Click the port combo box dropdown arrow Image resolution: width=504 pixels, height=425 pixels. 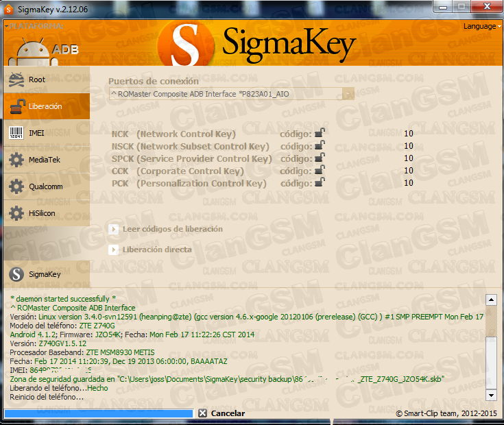coord(348,94)
